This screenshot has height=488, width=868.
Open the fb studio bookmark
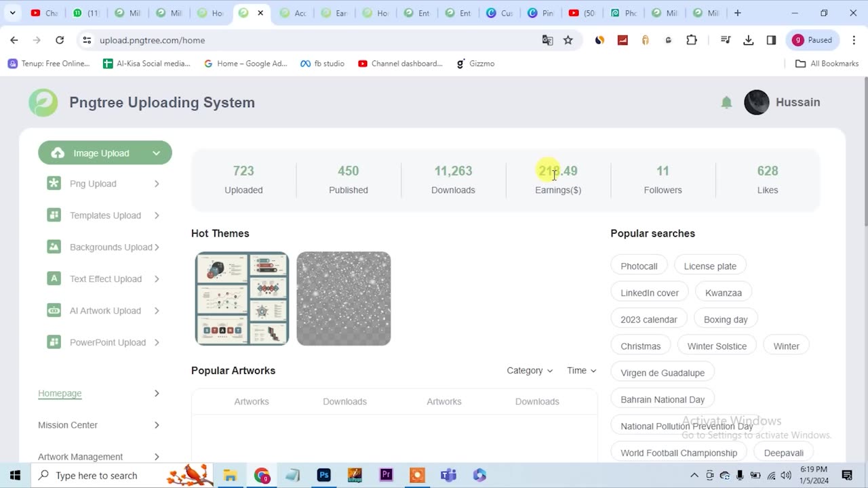[323, 64]
